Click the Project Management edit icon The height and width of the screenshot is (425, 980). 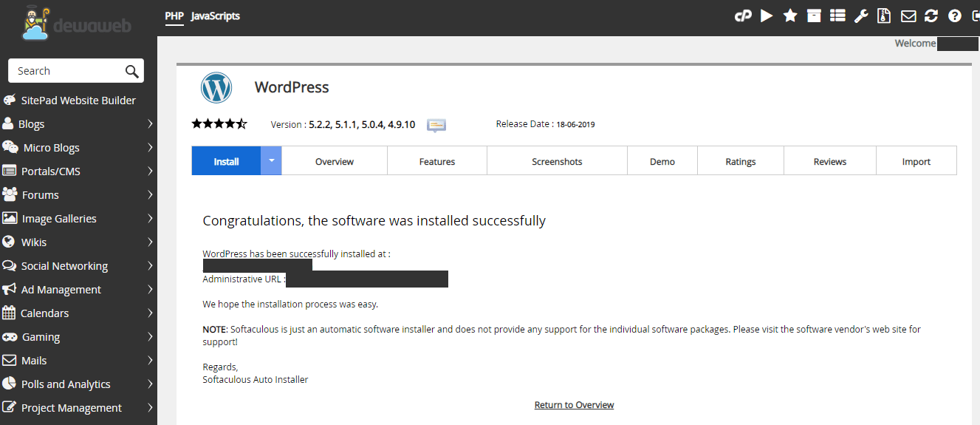point(9,407)
